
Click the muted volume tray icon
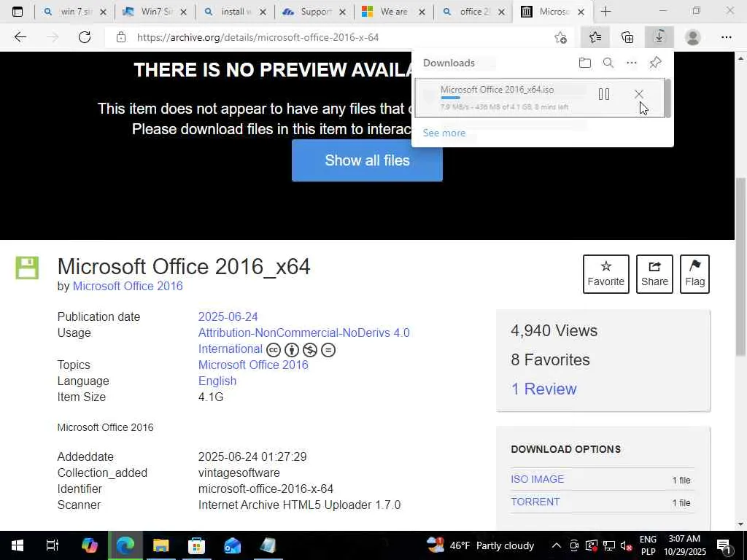pos(627,545)
